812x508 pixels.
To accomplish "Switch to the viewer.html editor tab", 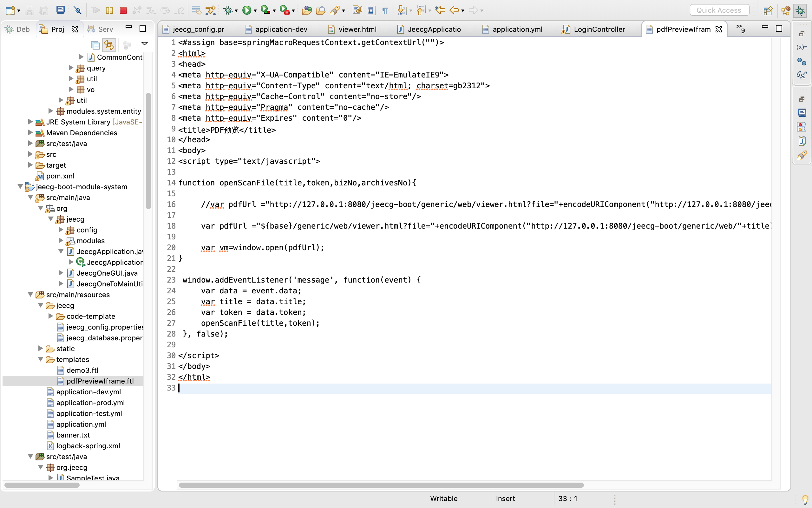I will click(x=352, y=29).
